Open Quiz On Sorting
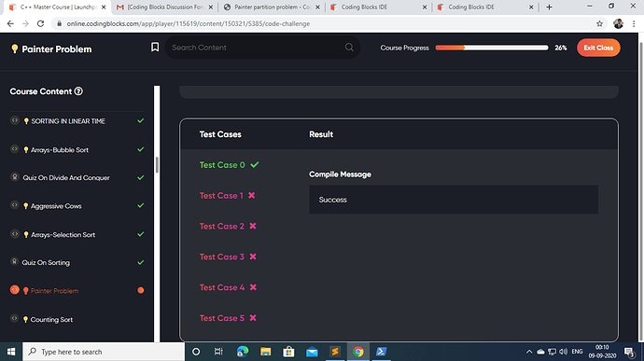This screenshot has height=361, width=644. coord(46,263)
